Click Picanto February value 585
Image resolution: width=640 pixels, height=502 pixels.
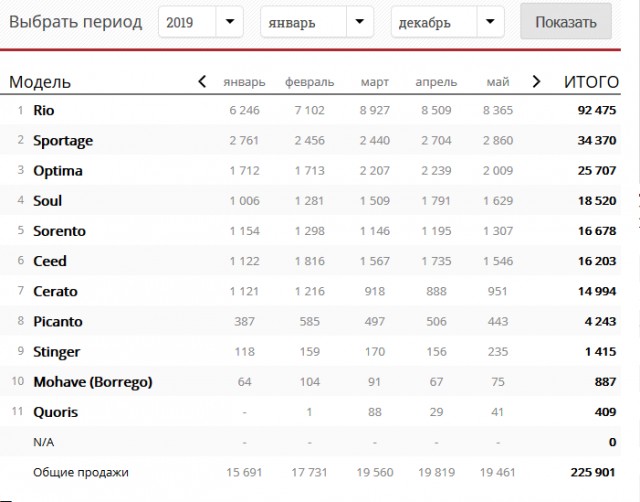click(309, 322)
